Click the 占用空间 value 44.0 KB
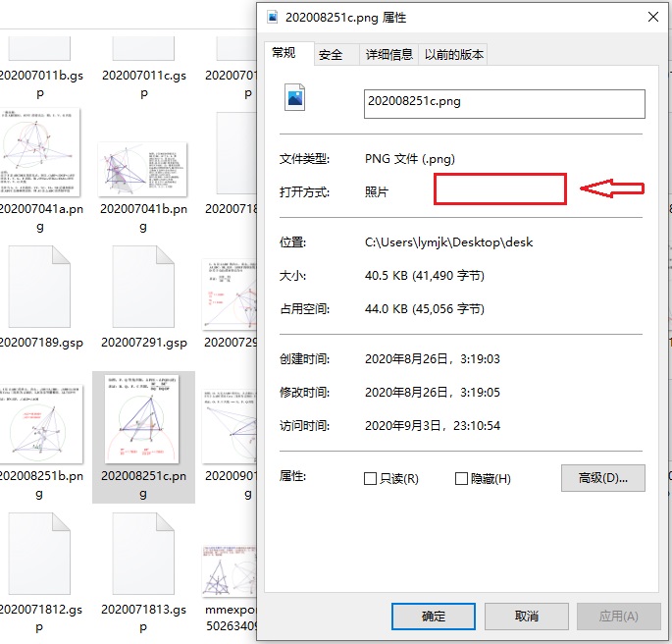Viewport: 672px width, 644px height. (x=424, y=308)
